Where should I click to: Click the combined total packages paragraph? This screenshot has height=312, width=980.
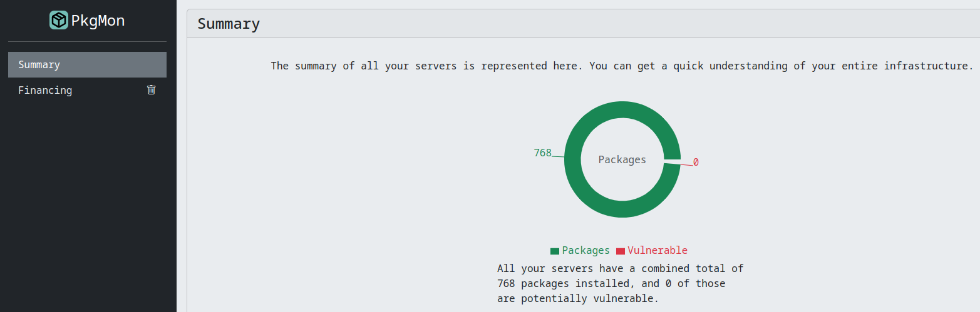coord(620,283)
